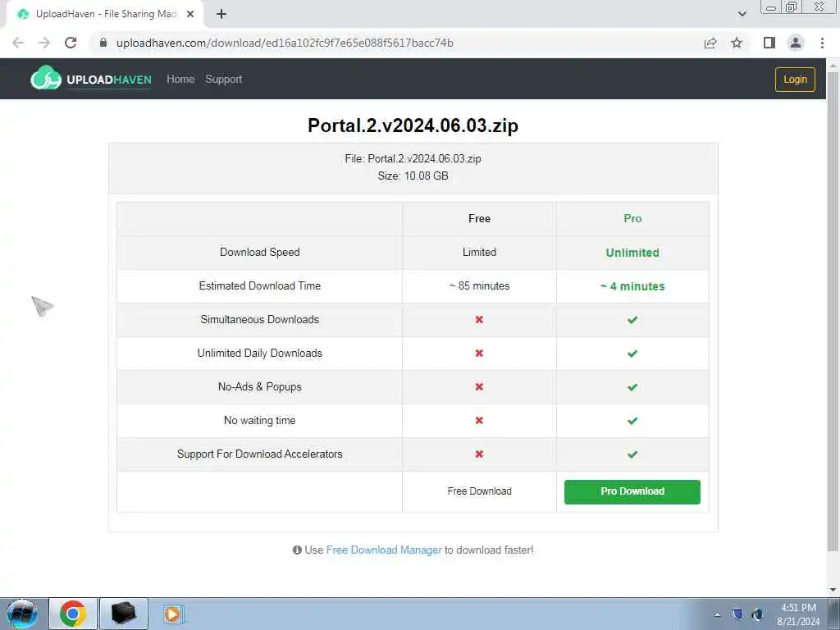The width and height of the screenshot is (840, 630).
Task: Bookmark this page with the star icon
Action: coord(737,43)
